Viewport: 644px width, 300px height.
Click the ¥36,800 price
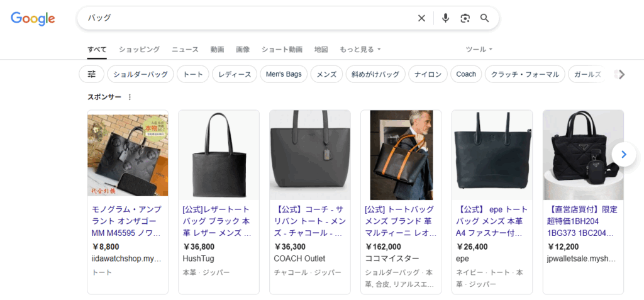(x=199, y=247)
